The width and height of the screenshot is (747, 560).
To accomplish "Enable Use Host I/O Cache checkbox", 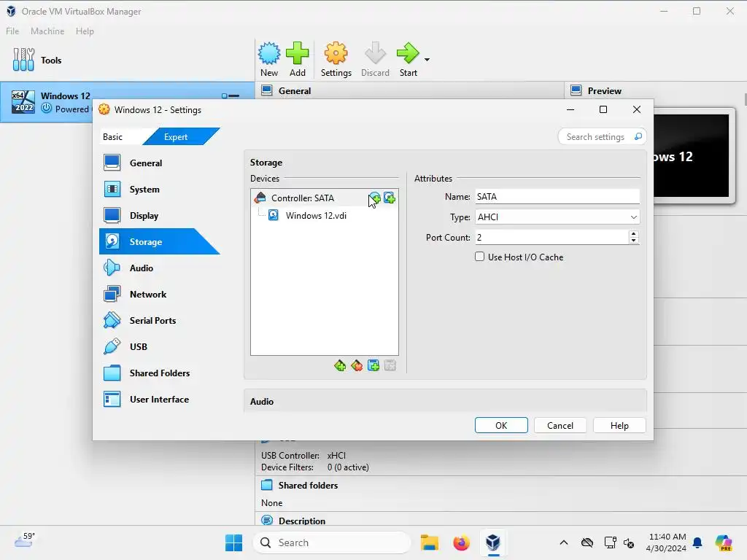I will pos(480,257).
